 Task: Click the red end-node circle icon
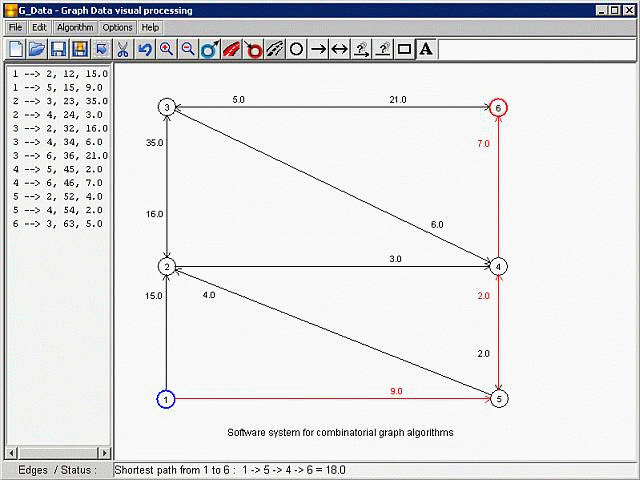click(253, 49)
